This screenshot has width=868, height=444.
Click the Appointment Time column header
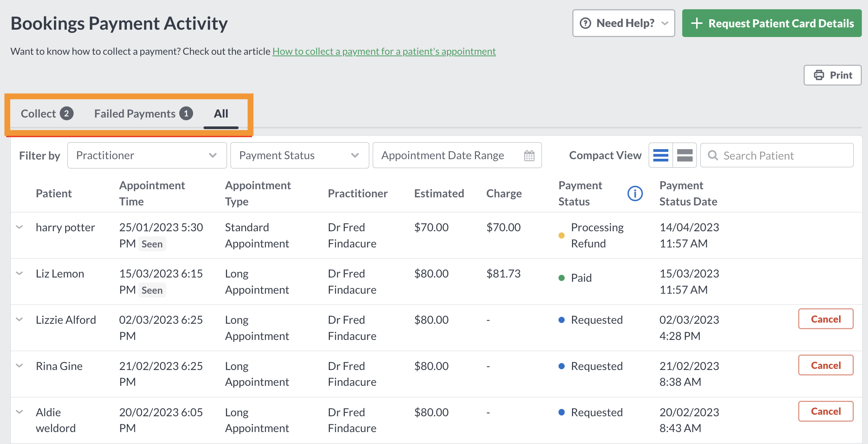click(x=152, y=193)
